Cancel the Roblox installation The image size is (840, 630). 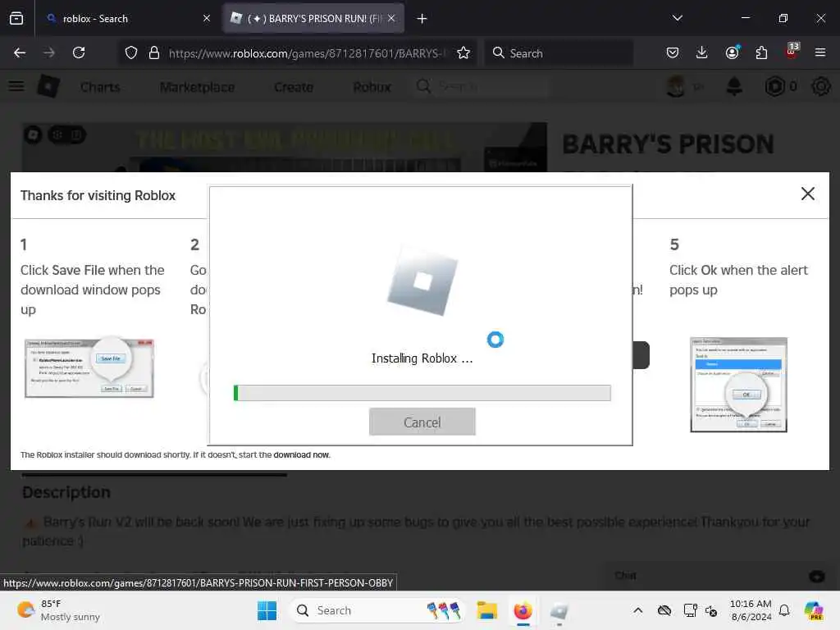(x=422, y=422)
